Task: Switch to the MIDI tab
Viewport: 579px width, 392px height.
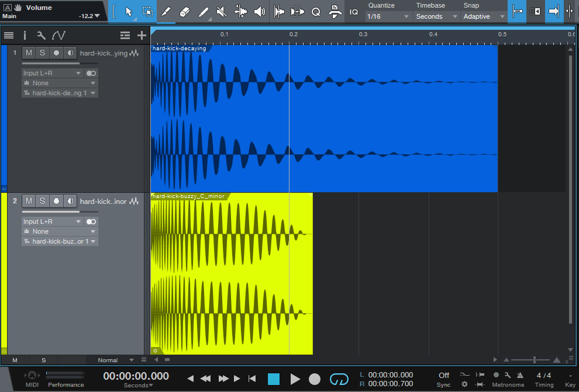Action: [x=31, y=382]
